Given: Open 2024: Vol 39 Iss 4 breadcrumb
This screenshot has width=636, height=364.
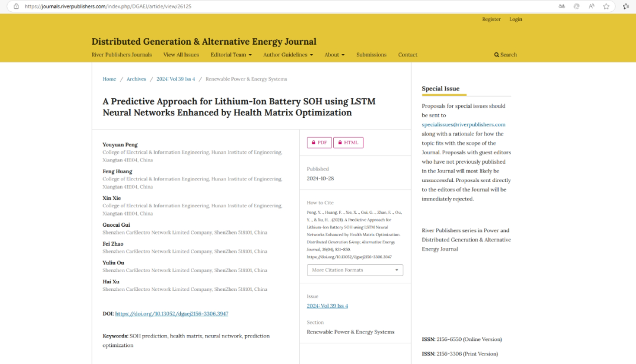Looking at the screenshot, I should pos(175,79).
